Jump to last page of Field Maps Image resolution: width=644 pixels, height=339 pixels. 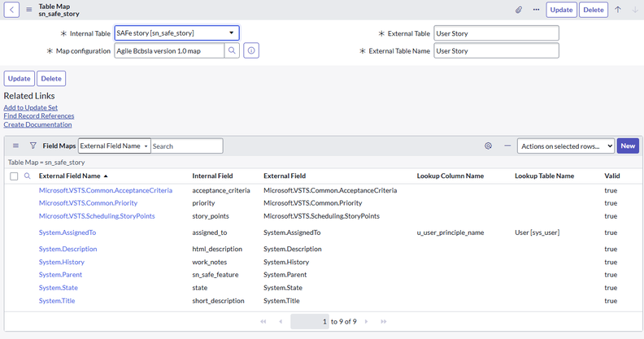point(384,322)
